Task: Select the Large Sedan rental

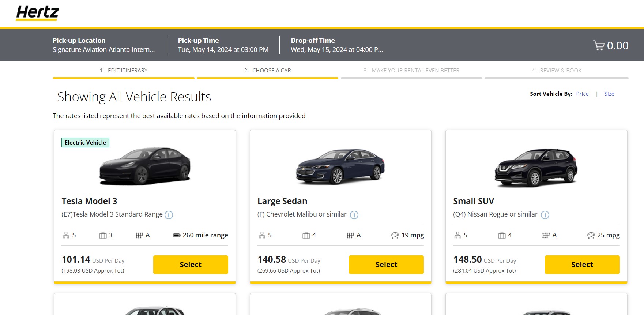Action: click(386, 265)
